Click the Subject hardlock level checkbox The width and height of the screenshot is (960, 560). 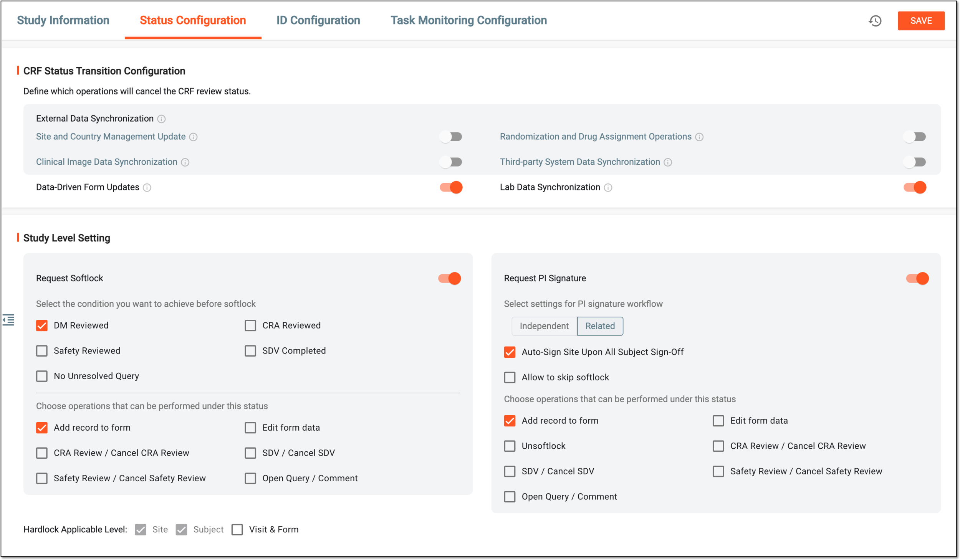(x=181, y=530)
